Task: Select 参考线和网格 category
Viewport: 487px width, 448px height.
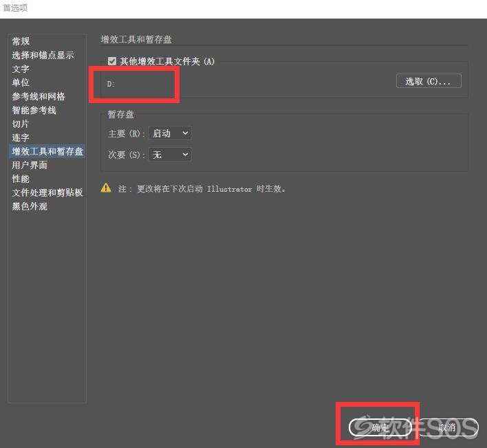Action: tap(39, 96)
